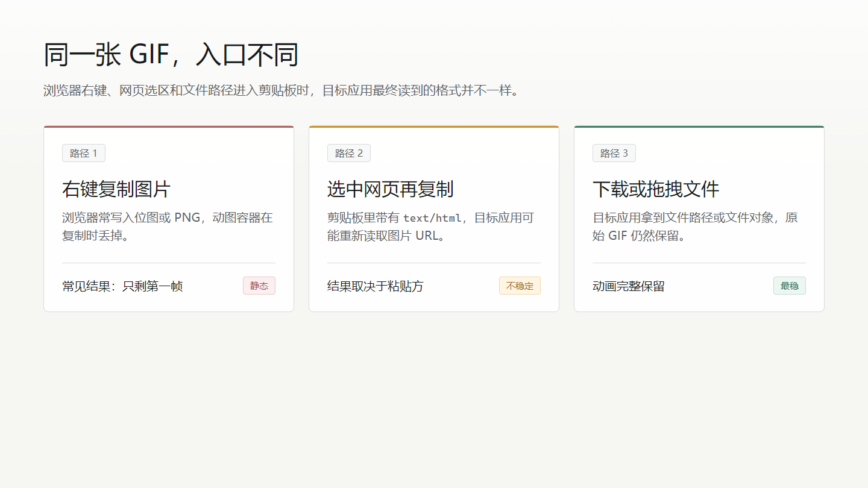Viewport: 868px width, 488px height.
Task: Select the 路径 1 badge
Action: [84, 153]
